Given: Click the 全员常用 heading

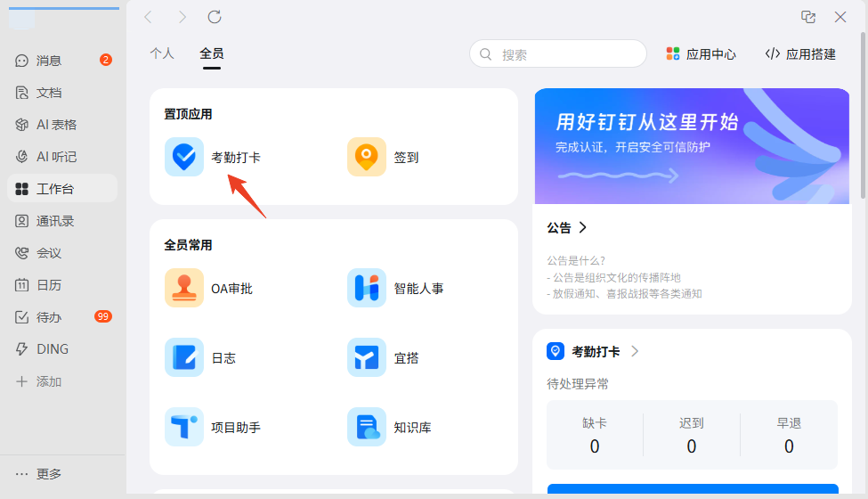Looking at the screenshot, I should 188,245.
